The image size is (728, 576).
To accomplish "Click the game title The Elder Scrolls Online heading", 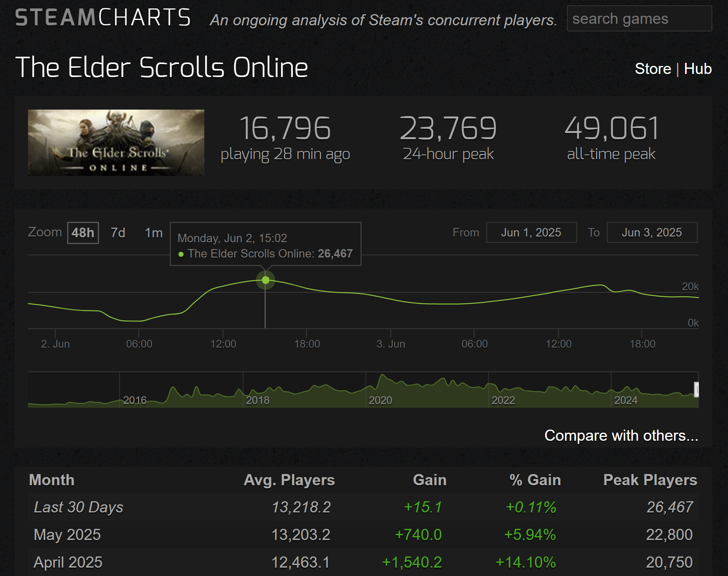I will (x=161, y=67).
